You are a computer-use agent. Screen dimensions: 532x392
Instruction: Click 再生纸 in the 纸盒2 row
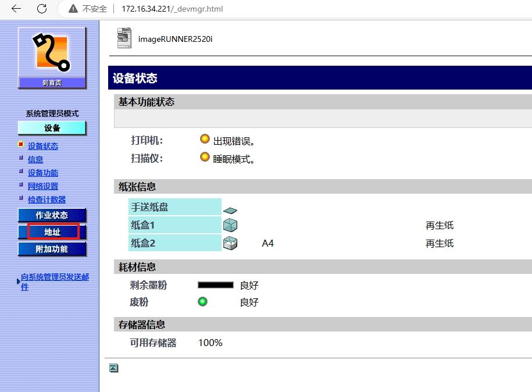pyautogui.click(x=440, y=243)
